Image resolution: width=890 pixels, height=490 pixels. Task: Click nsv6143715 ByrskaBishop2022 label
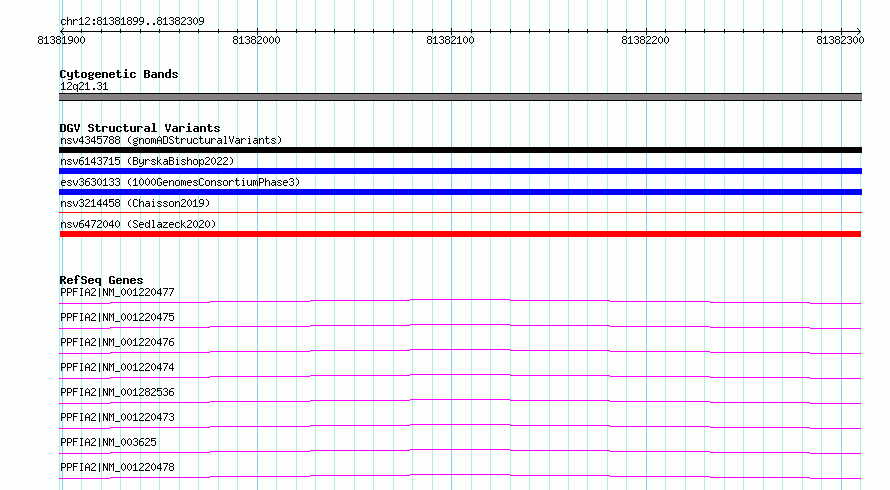coord(147,161)
